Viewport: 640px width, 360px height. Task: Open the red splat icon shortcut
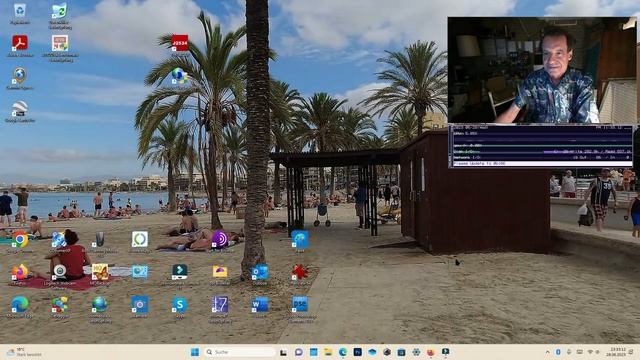[300, 272]
